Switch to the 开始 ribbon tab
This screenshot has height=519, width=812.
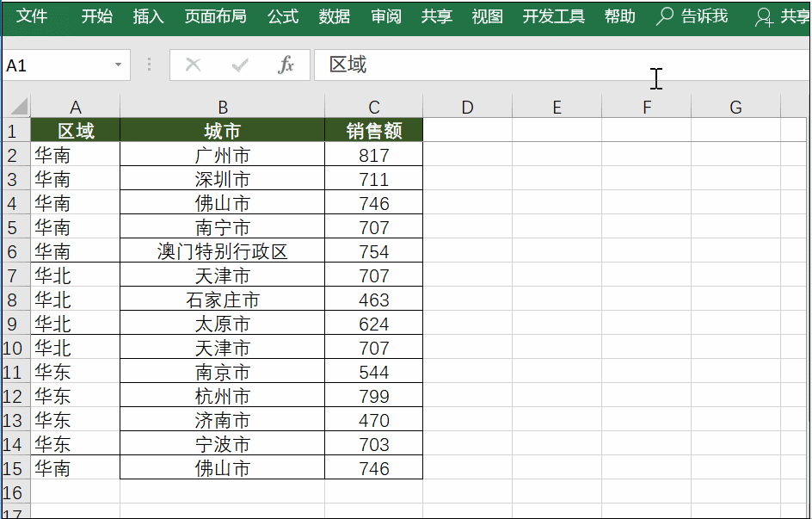[x=97, y=16]
